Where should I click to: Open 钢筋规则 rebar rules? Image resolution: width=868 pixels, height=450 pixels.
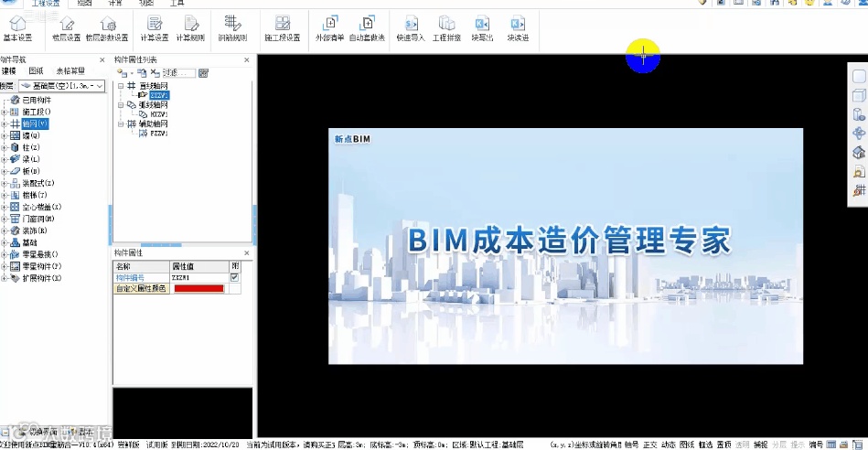(x=232, y=28)
